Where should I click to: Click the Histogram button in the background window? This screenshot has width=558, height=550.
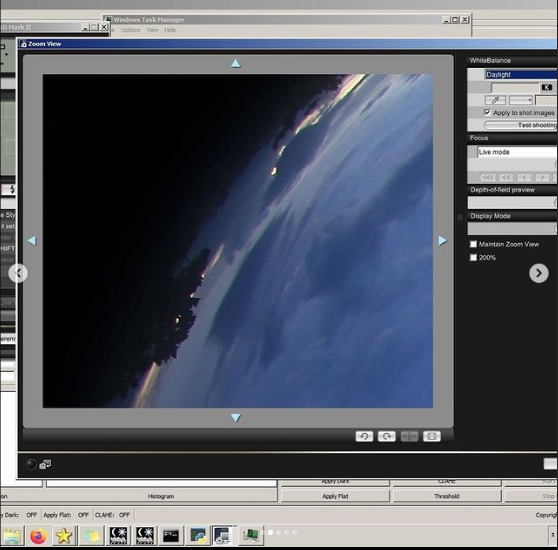161,496
